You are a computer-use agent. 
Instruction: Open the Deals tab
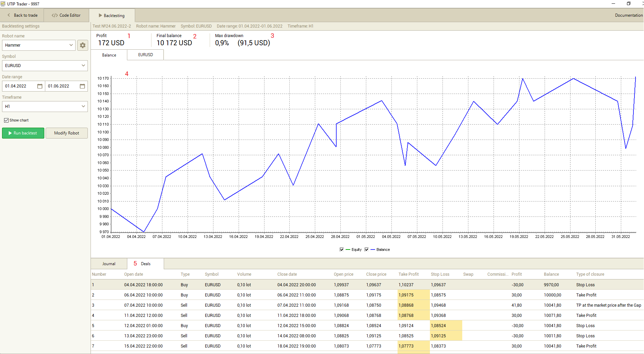point(146,264)
